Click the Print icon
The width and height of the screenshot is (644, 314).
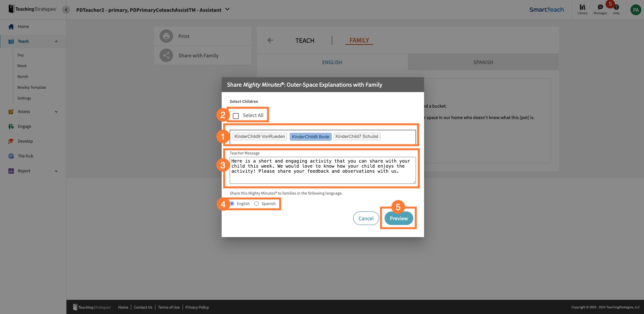click(166, 36)
